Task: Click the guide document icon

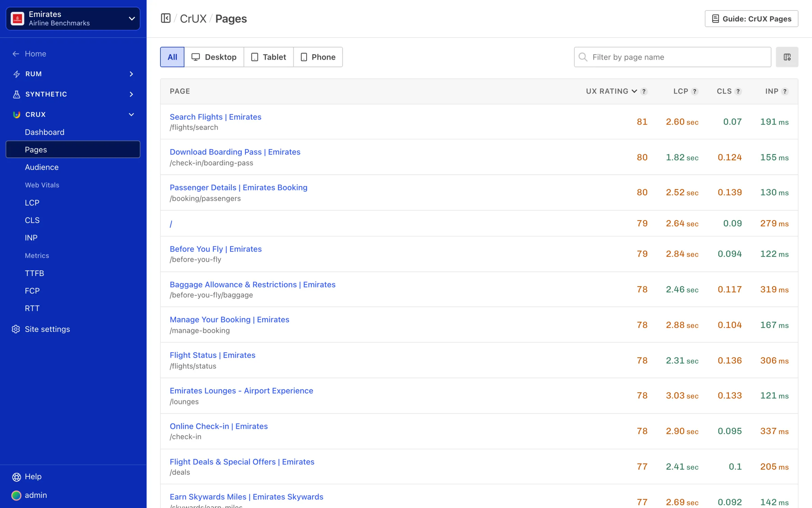Action: click(x=715, y=19)
